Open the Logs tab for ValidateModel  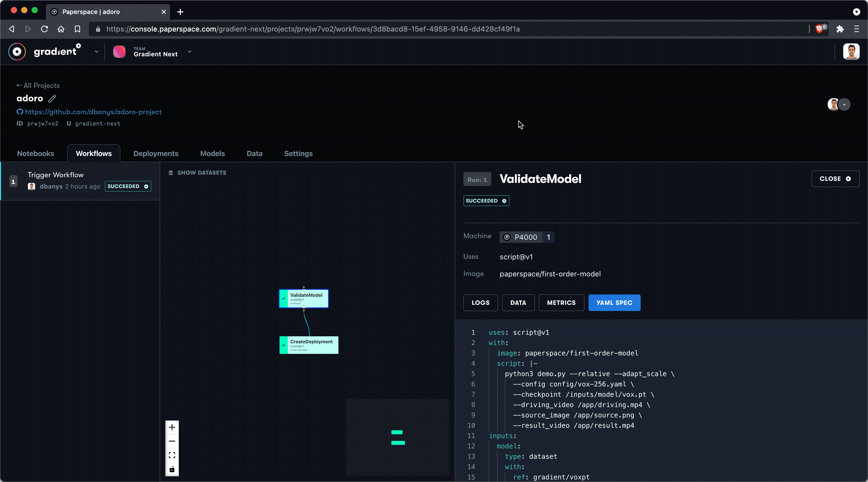[480, 302]
